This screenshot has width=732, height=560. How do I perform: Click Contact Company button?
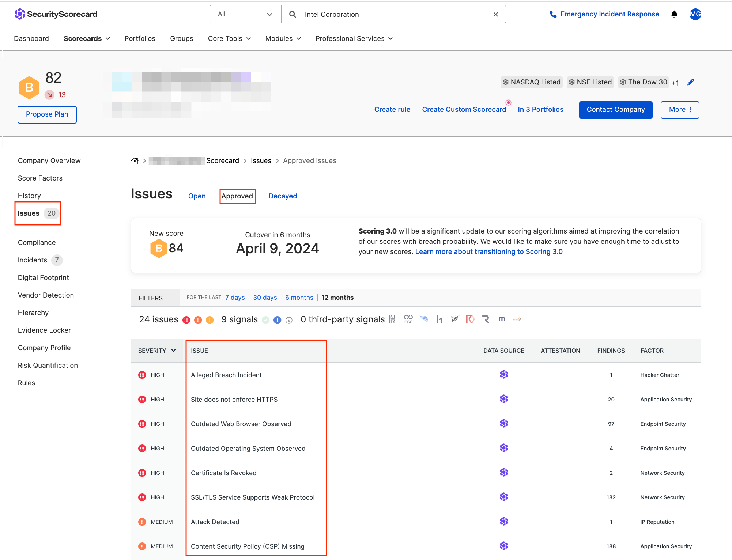[616, 110]
